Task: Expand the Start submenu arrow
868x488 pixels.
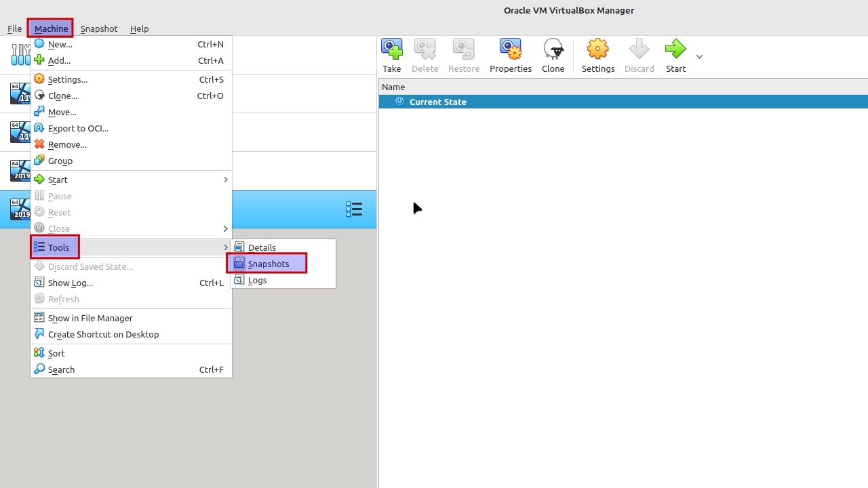Action: pos(225,180)
